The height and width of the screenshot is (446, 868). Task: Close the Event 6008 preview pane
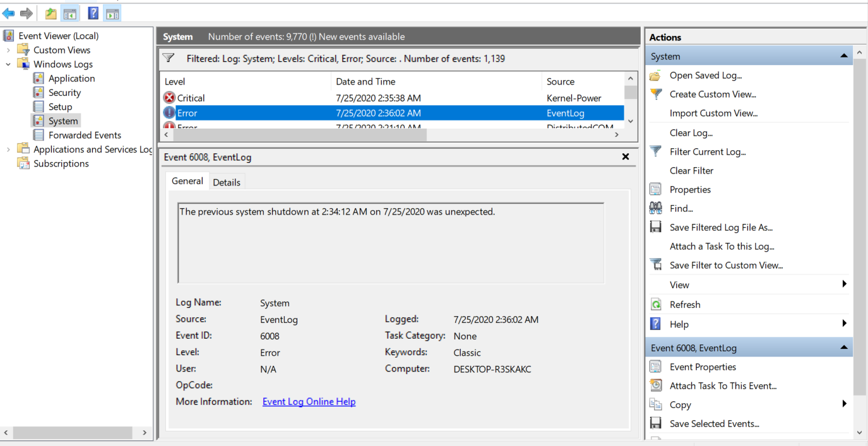point(626,156)
